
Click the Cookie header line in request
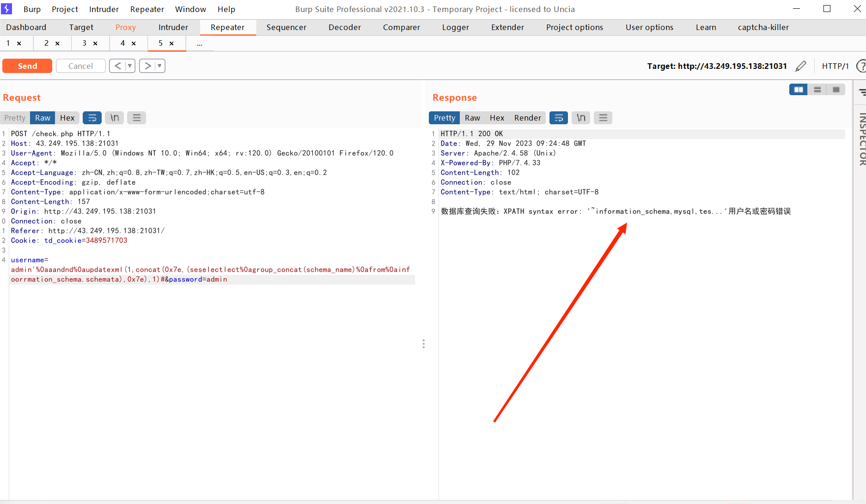point(69,240)
